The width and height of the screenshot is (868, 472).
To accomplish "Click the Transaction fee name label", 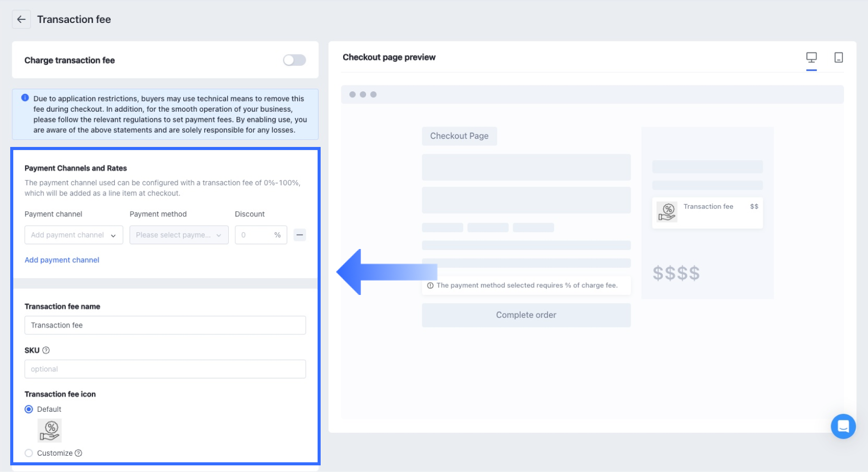I will coord(62,306).
